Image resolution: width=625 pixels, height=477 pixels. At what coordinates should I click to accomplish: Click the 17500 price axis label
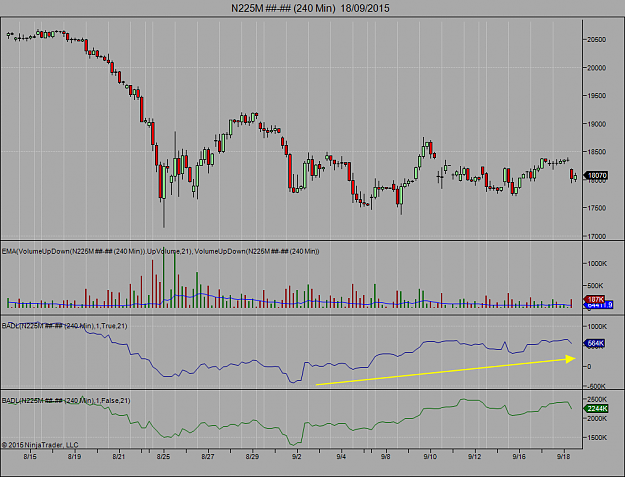tap(596, 208)
